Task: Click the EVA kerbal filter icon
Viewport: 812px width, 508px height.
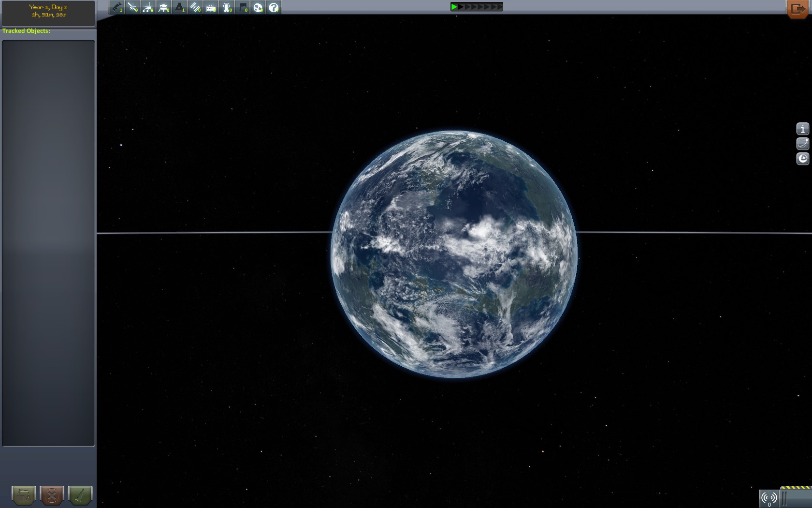Action: pos(227,8)
